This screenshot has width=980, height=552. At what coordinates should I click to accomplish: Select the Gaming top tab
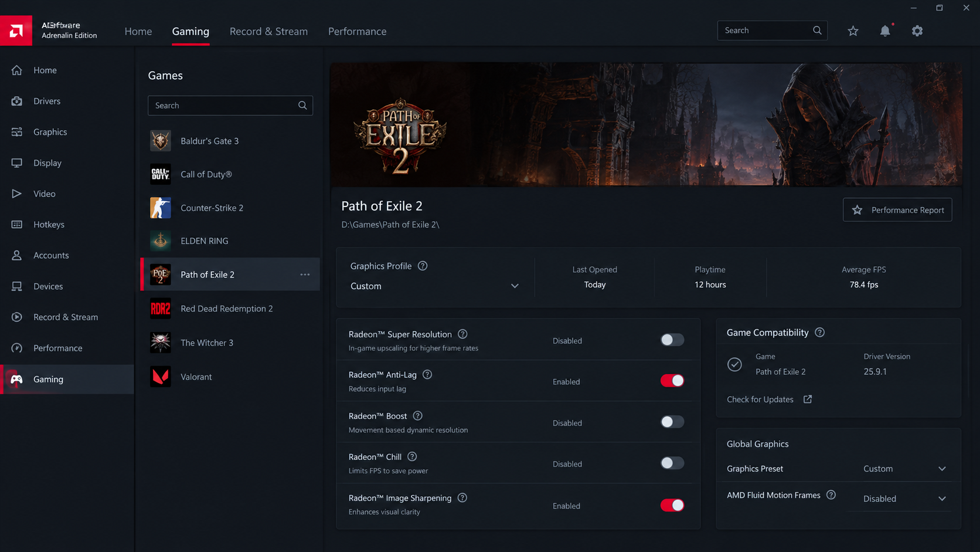(190, 31)
